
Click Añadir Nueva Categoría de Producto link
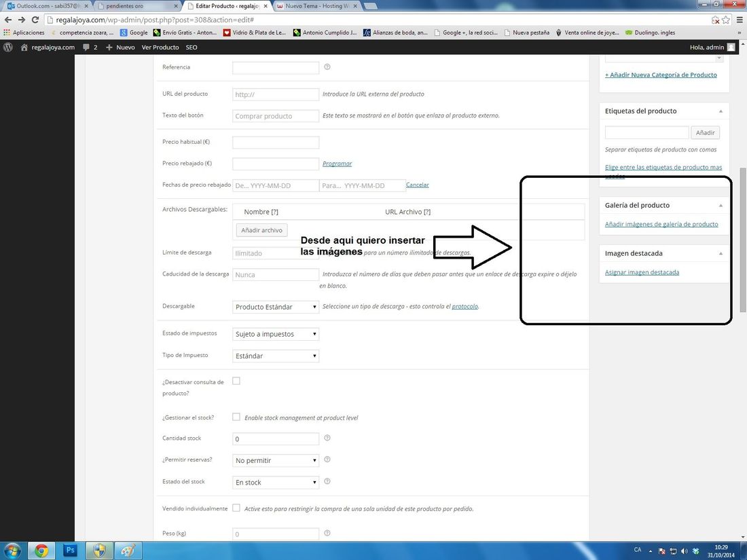661,75
